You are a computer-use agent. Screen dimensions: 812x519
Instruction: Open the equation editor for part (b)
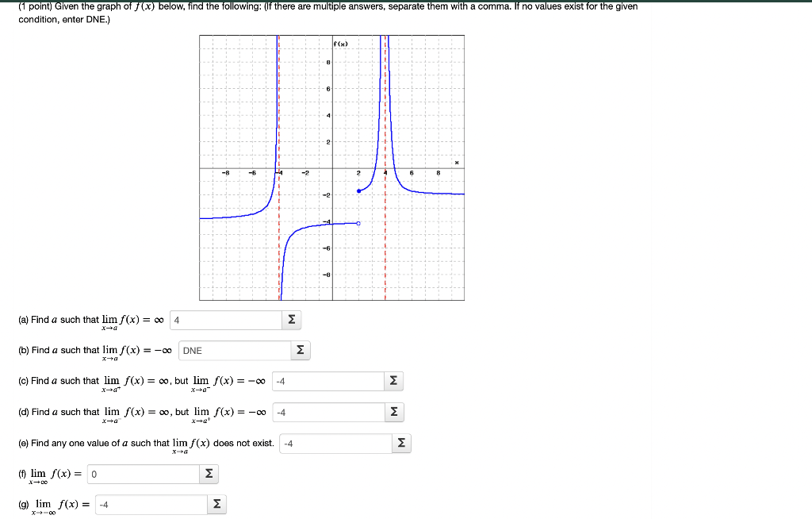[301, 350]
